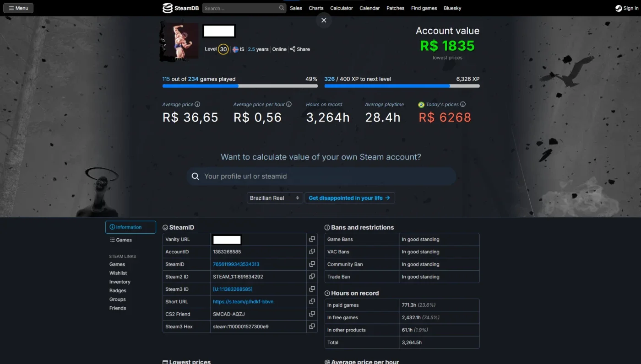Open the hamburger Menu button
Screen dimensions: 641x364
18,8
